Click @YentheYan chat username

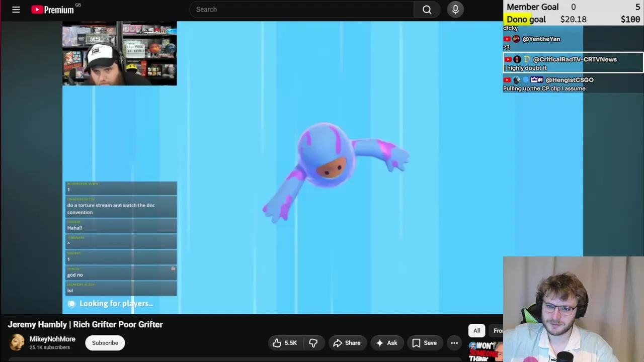541,39
